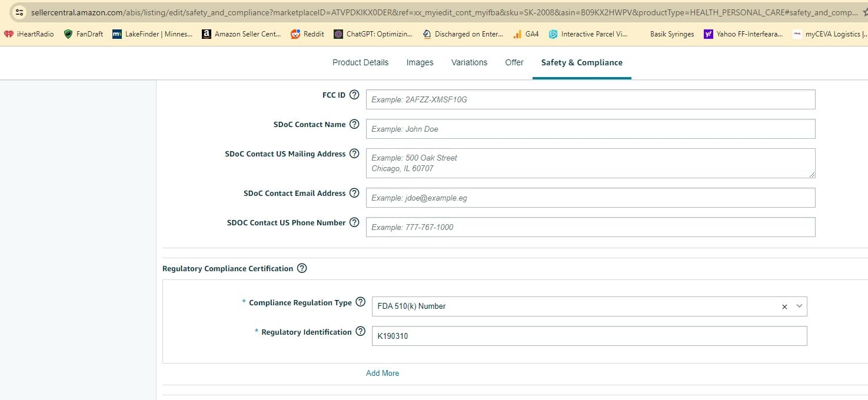868x400 pixels.
Task: Open the iHeartRadio bookmark
Action: pos(29,34)
